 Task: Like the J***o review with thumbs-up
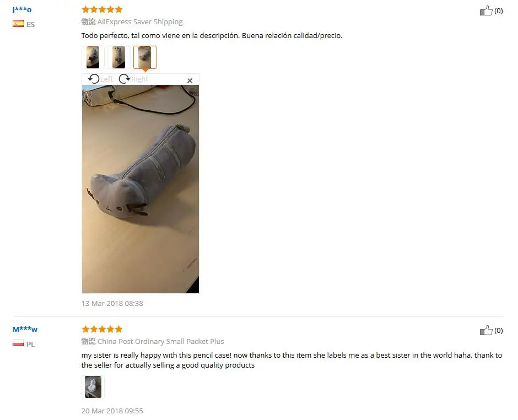(486, 11)
